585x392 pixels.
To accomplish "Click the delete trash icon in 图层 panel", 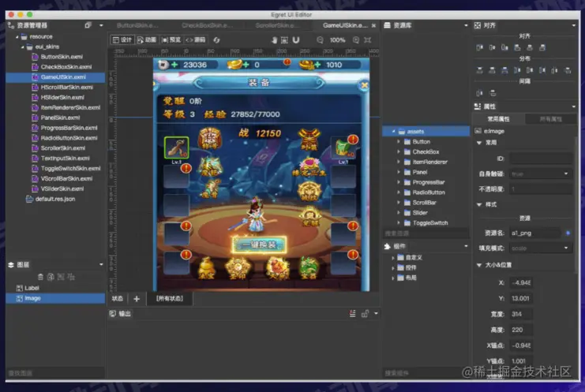I will (x=40, y=277).
